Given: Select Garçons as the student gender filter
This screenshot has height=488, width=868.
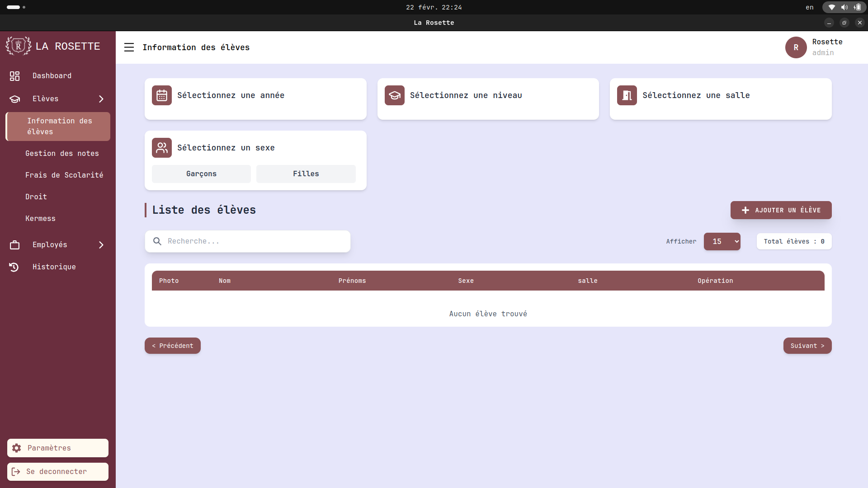Looking at the screenshot, I should 201,174.
